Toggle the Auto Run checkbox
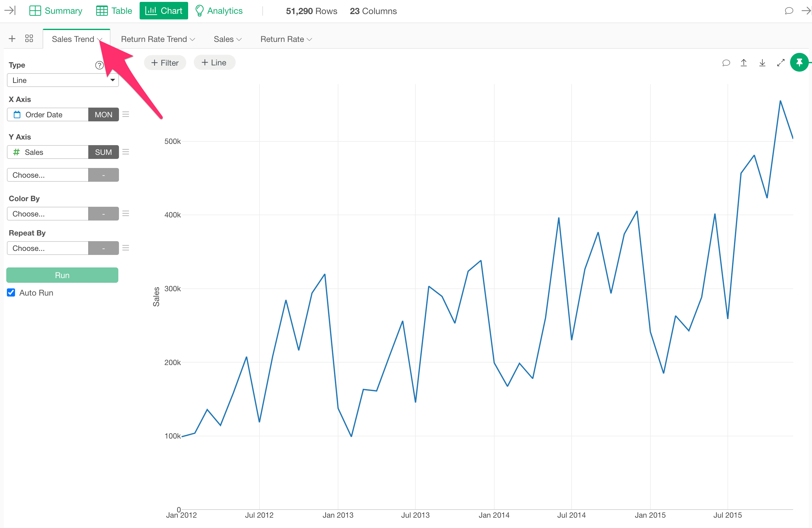Viewport: 812px width, 528px height. 11,292
